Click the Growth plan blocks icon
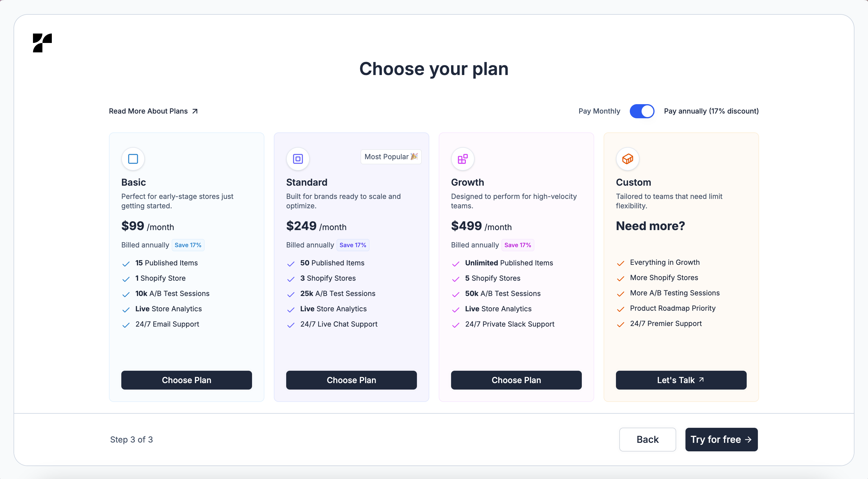868x479 pixels. point(463,159)
